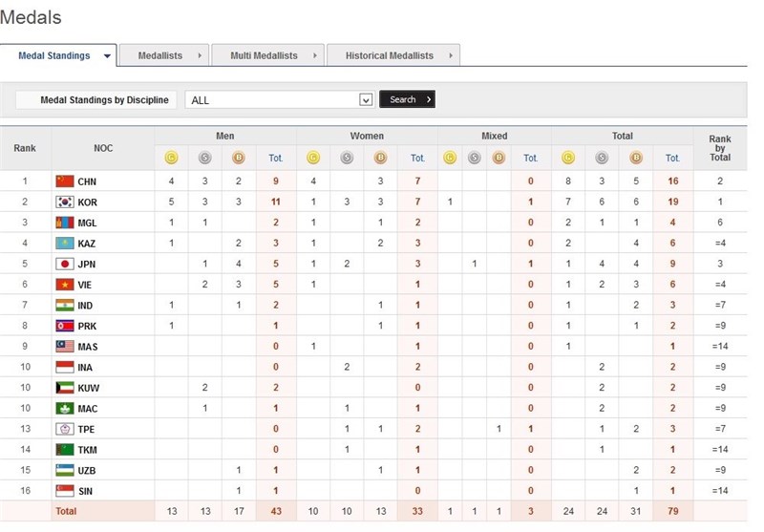Click the Men gold medal column icon
This screenshot has height=532, width=764.
(x=171, y=158)
